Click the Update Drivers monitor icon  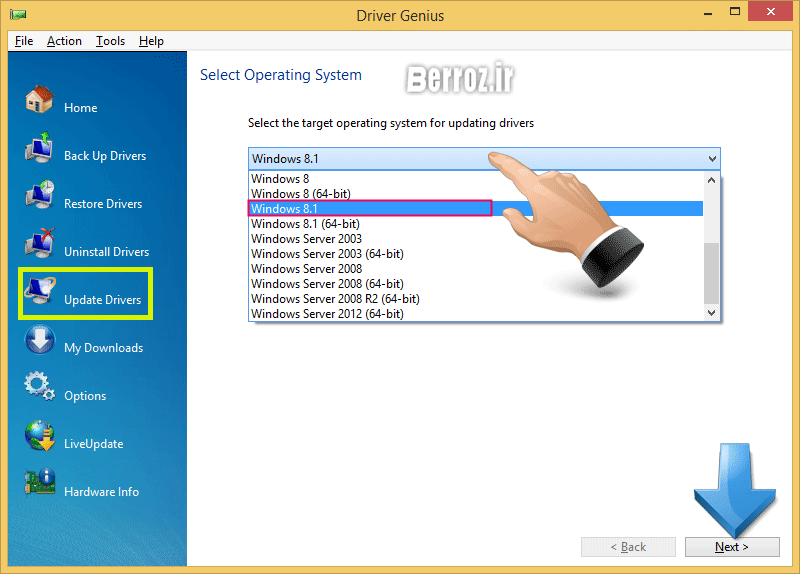click(39, 291)
